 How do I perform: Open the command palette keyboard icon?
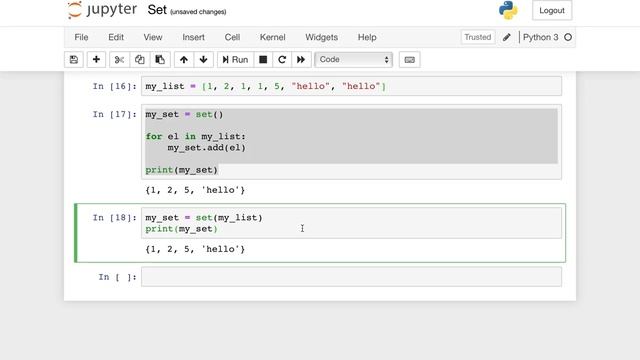pos(409,60)
